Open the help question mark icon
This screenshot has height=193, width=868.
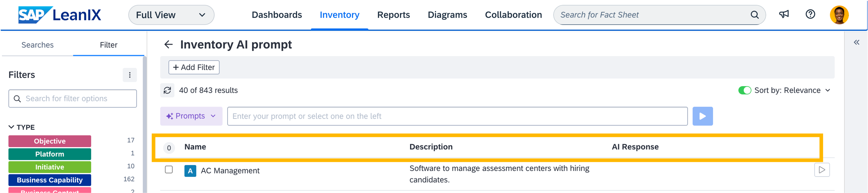pos(810,14)
